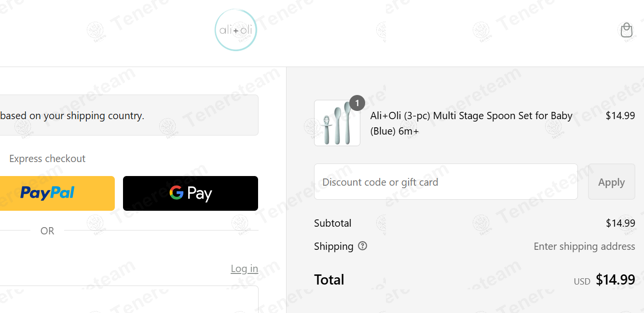
Task: Focus the Discount code or gift card field
Action: pyautogui.click(x=446, y=182)
